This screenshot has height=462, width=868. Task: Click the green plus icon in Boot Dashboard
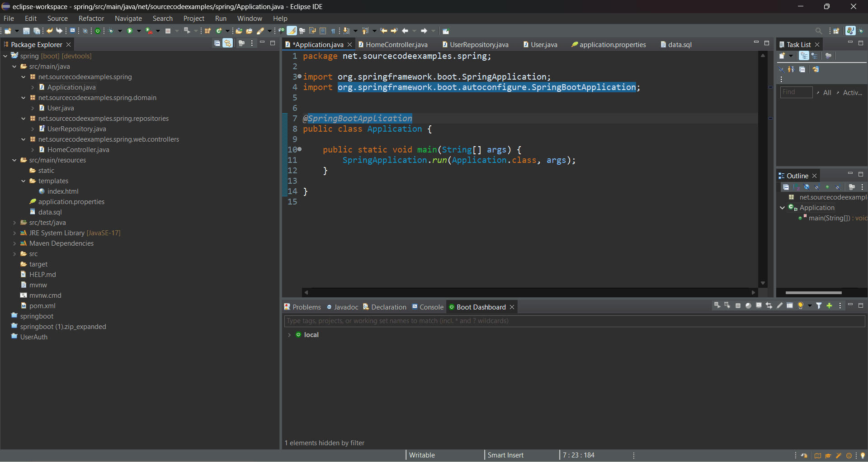tap(829, 306)
